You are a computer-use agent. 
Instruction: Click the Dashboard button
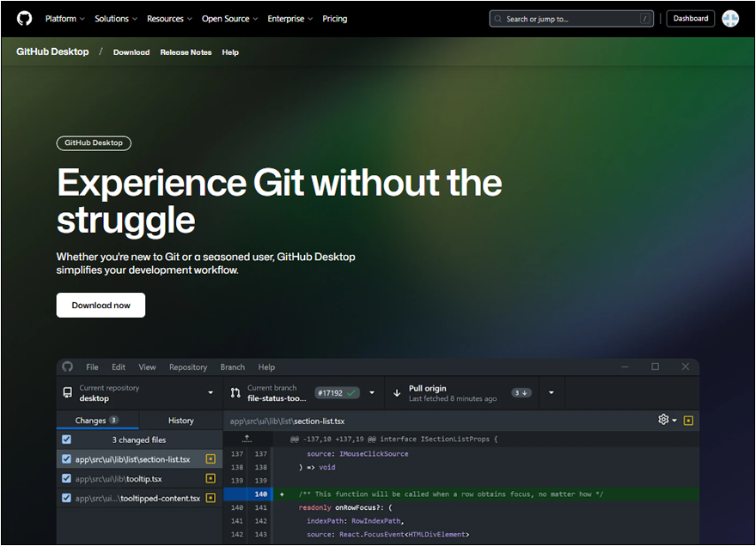(x=690, y=18)
